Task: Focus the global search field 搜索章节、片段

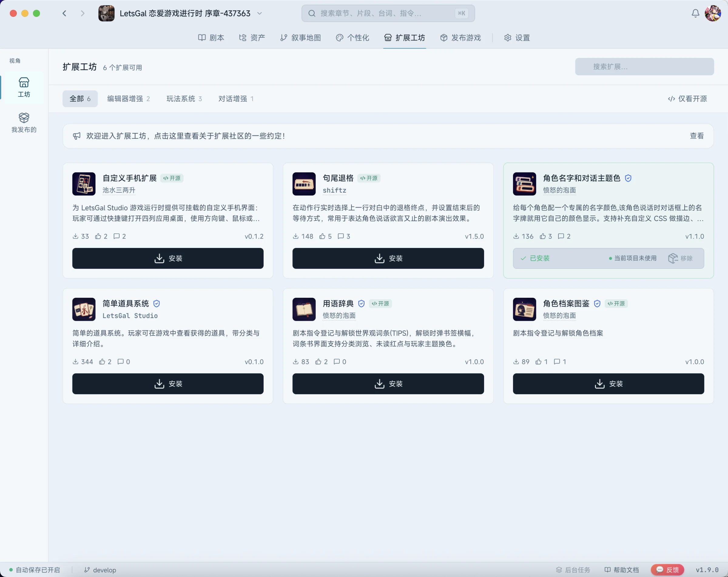Action: pos(388,14)
